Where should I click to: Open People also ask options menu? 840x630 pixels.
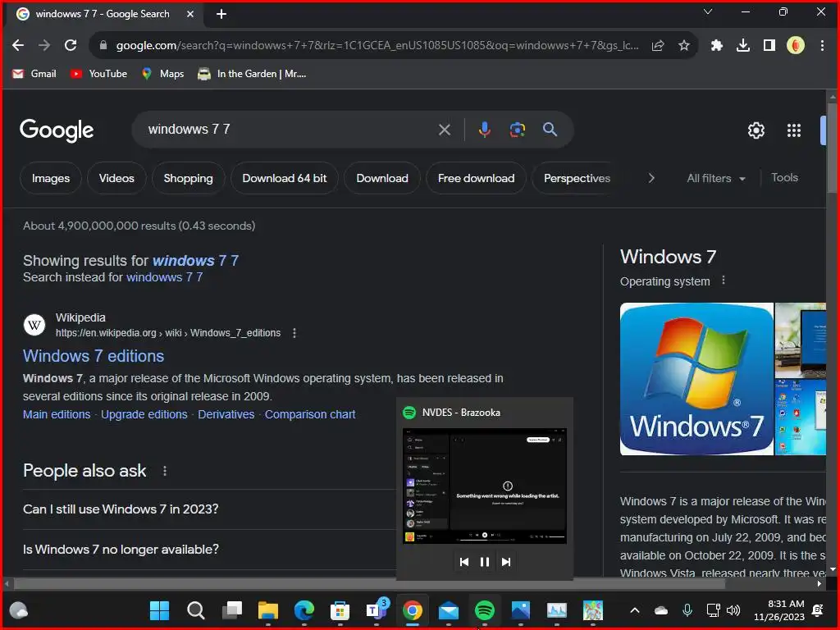[x=164, y=471]
